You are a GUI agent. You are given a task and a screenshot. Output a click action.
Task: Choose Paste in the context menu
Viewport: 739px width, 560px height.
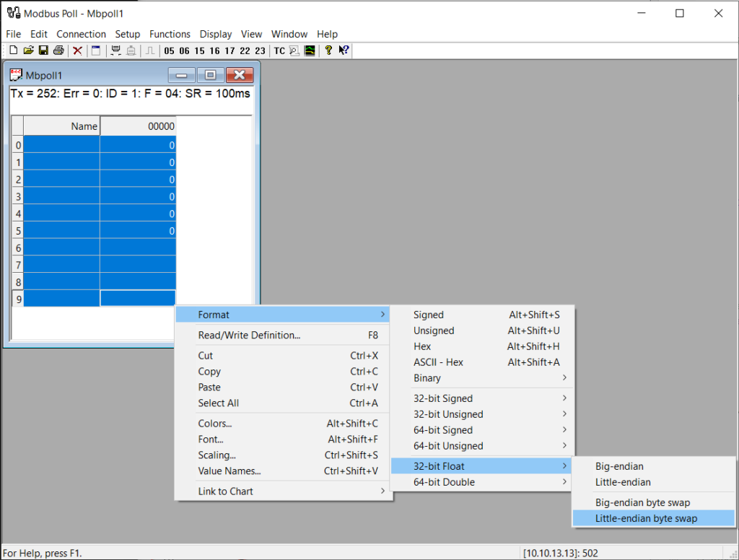coord(282,387)
